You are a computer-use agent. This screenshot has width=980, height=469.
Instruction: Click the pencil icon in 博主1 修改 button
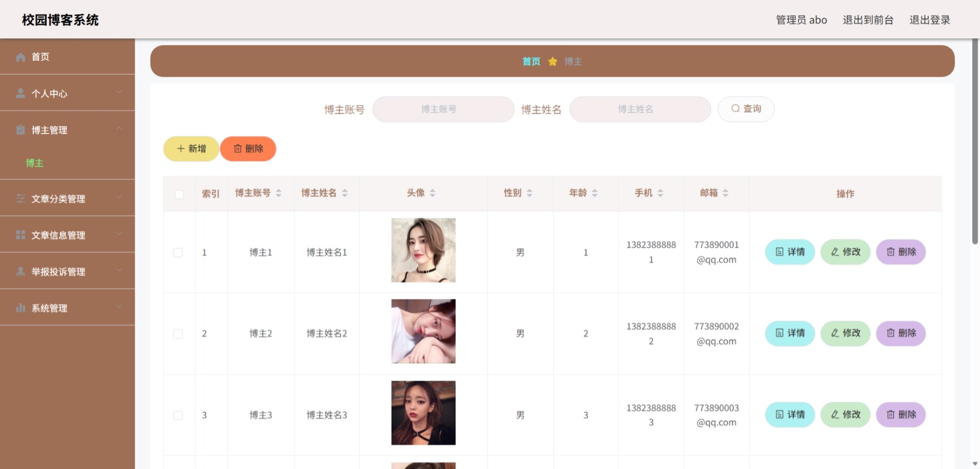point(835,252)
